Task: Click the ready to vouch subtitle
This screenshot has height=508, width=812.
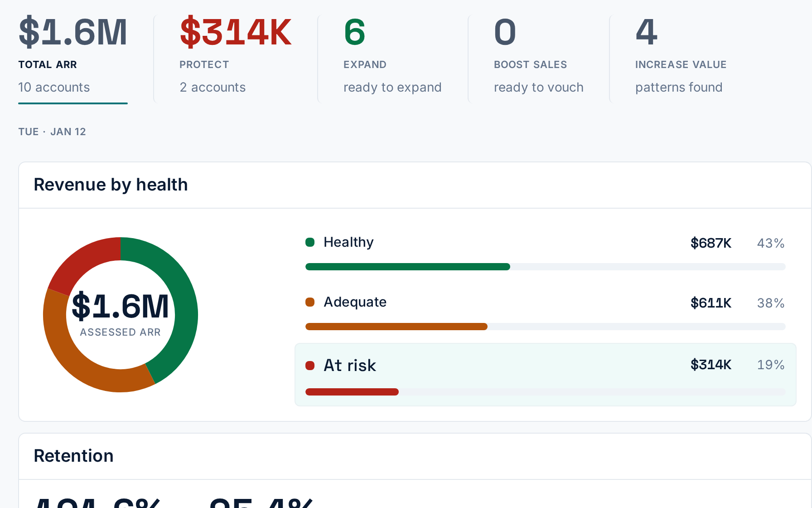Action: point(539,87)
